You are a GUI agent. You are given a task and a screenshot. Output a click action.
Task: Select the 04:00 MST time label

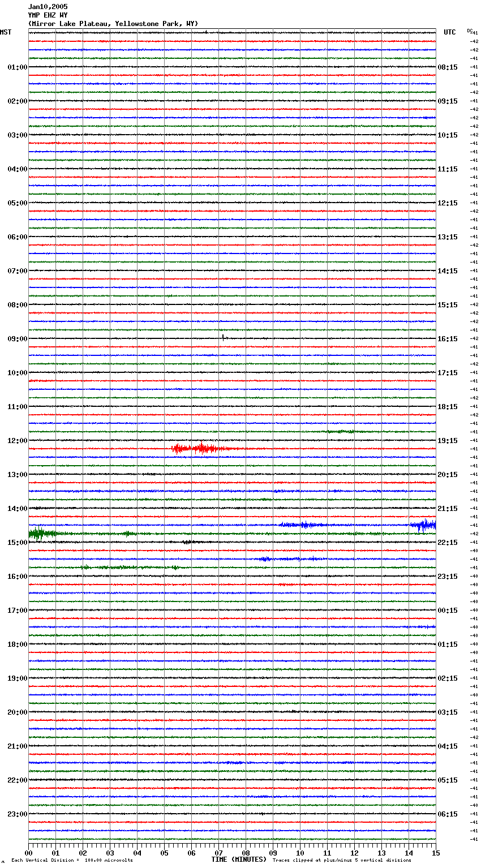[18, 169]
